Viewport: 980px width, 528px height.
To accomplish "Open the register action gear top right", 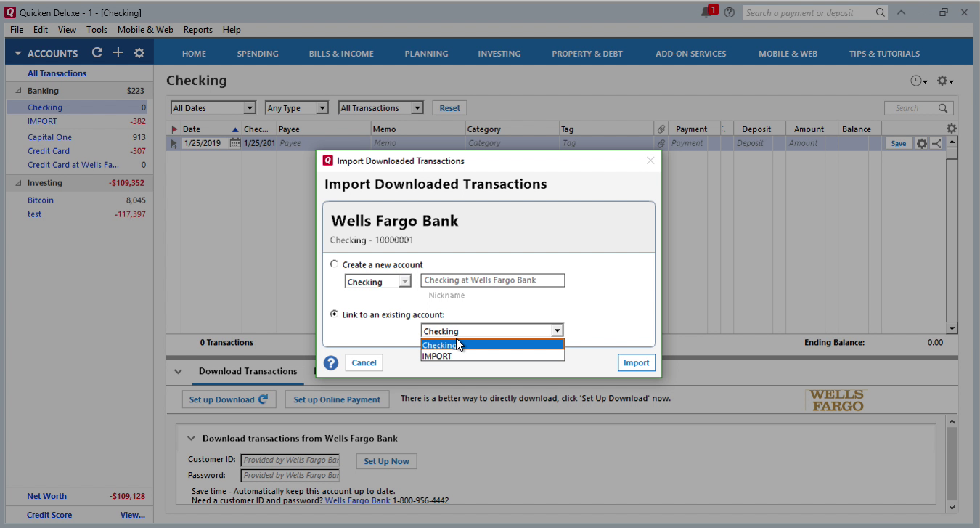I will (x=945, y=81).
